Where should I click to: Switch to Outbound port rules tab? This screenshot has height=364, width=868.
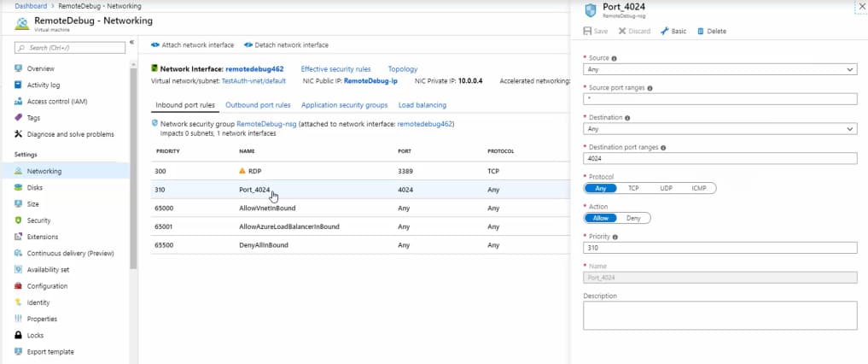tap(258, 105)
